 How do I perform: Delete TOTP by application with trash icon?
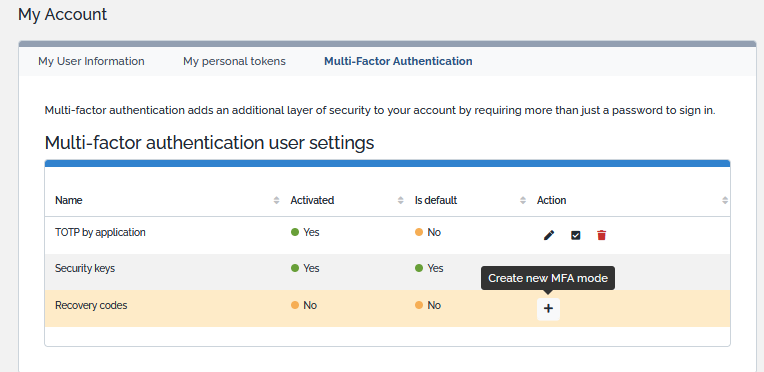pos(602,235)
